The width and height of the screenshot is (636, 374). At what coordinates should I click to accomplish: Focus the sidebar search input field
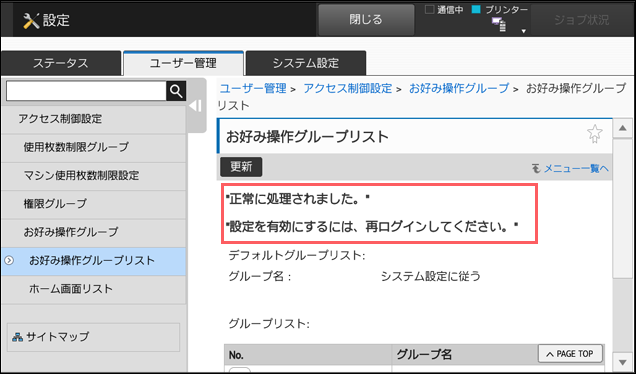tap(86, 91)
